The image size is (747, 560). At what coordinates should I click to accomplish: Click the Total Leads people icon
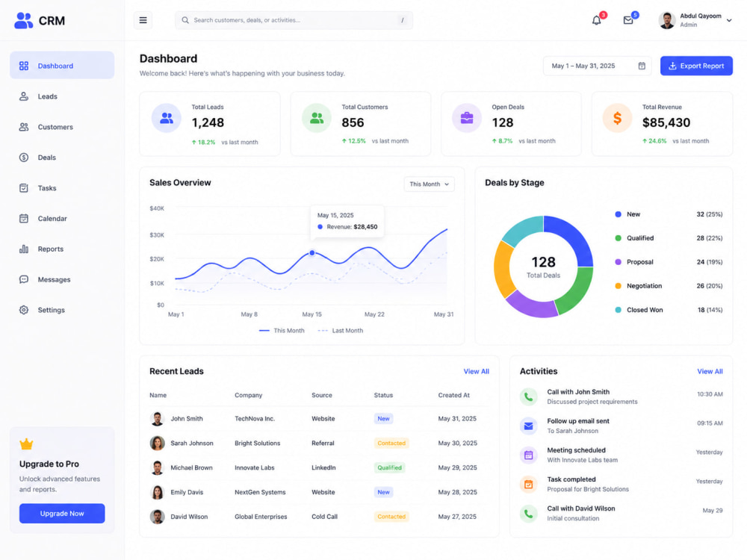167,118
